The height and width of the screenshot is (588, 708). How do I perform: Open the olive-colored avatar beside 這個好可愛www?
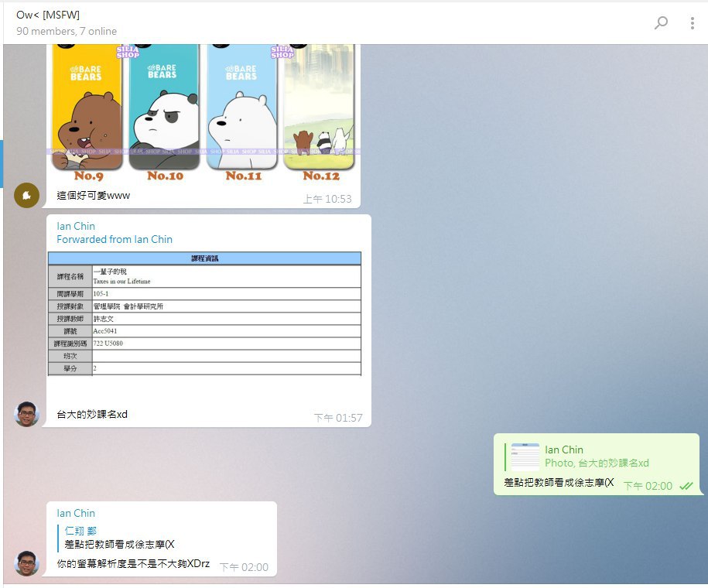26,195
